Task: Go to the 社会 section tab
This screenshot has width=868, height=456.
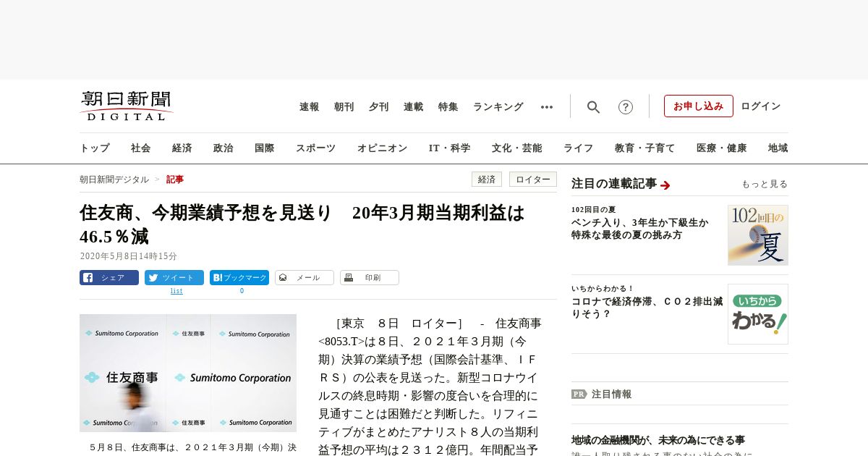Action: 141,148
